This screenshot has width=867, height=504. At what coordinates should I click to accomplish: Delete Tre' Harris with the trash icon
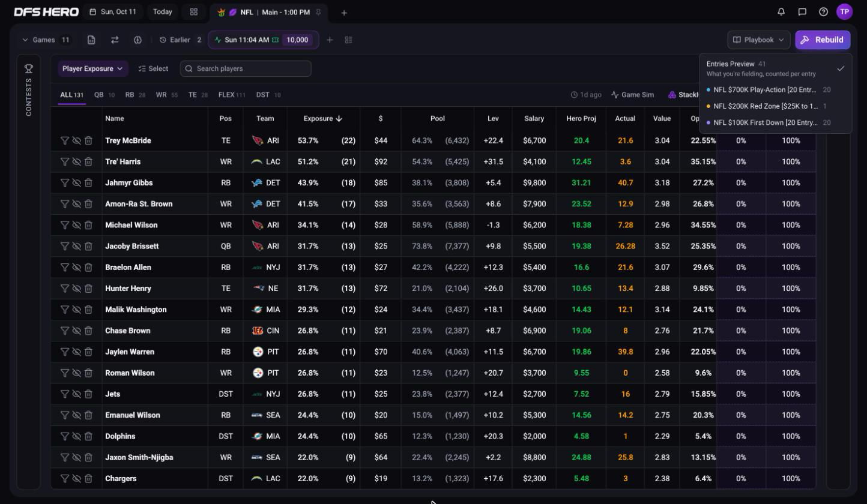click(x=88, y=161)
